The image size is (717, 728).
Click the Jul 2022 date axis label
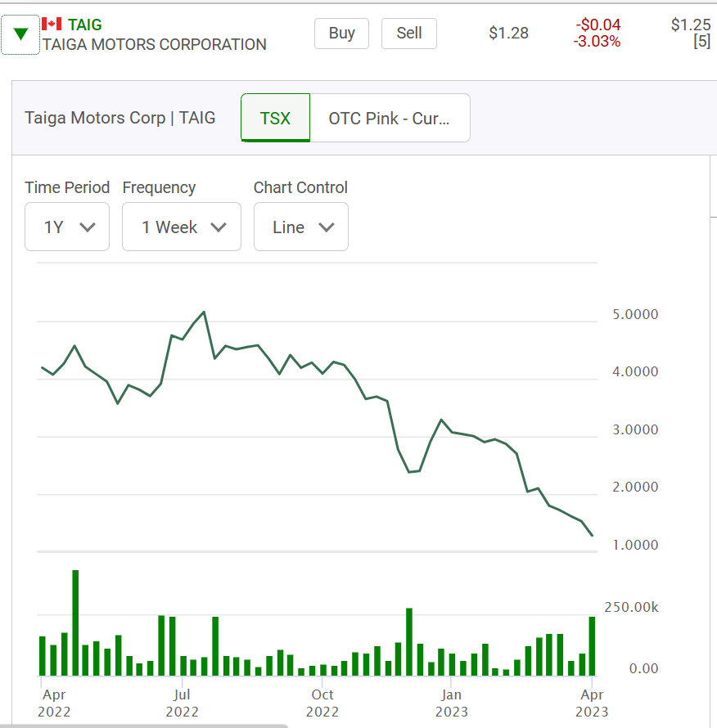coord(183,703)
